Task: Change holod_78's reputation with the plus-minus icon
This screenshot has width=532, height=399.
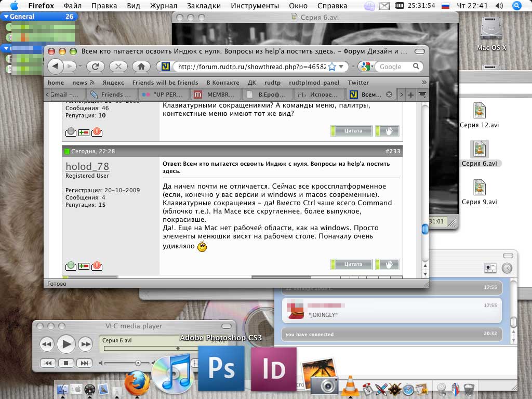Action: click(x=84, y=267)
